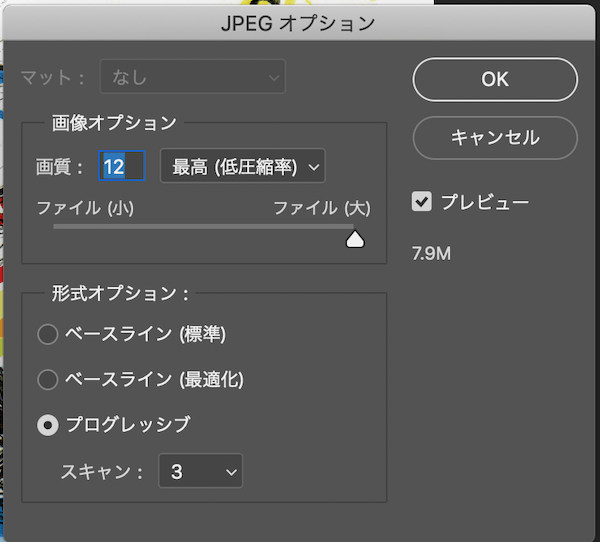Click the 画質 value input field
The width and height of the screenshot is (600, 542).
tap(122, 166)
